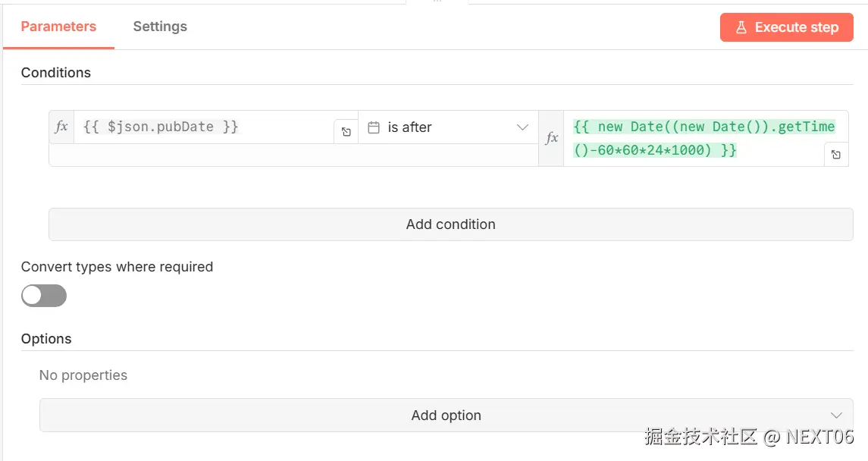Switch to the Settings tab
This screenshot has height=461, width=868.
click(x=160, y=27)
